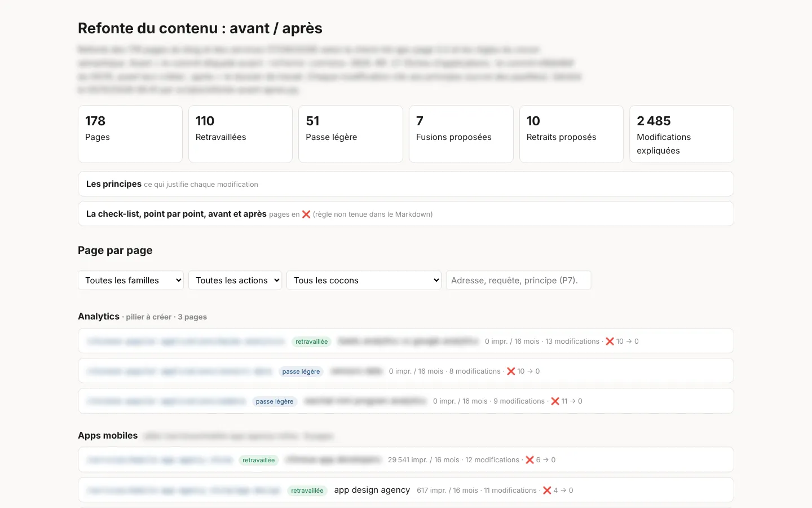Select the "110 Retravaillées" stat card
812x508 pixels.
(240, 134)
